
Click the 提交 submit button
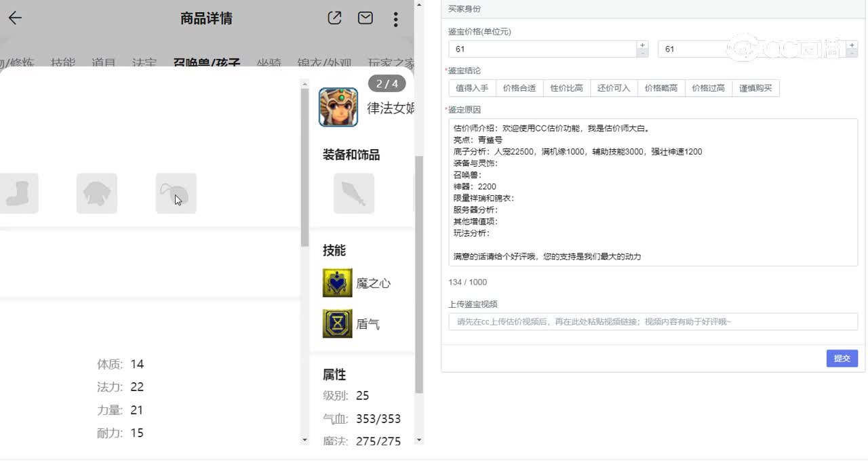click(842, 359)
